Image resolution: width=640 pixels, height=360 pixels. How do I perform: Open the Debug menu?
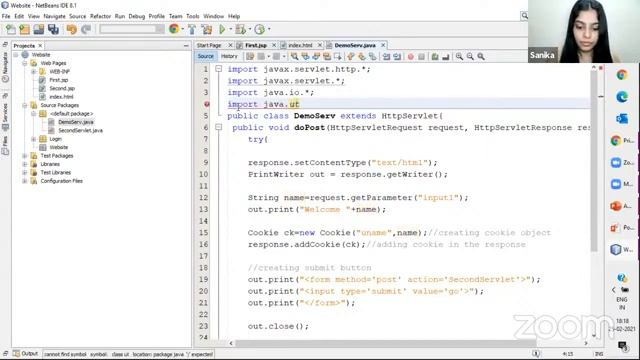[x=137, y=16]
